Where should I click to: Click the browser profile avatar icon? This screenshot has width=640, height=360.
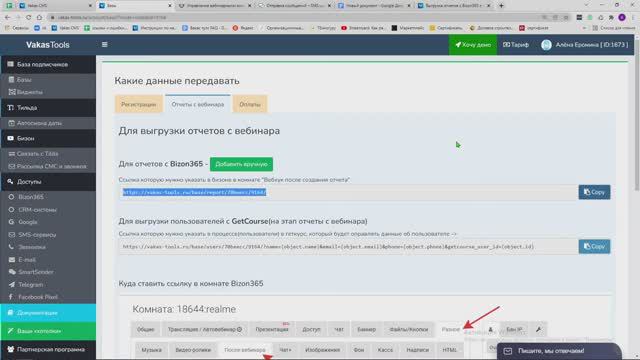pyautogui.click(x=622, y=18)
